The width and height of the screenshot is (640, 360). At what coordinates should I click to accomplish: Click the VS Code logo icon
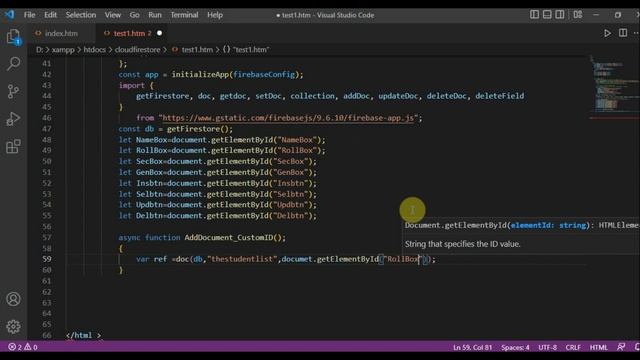tap(9, 15)
